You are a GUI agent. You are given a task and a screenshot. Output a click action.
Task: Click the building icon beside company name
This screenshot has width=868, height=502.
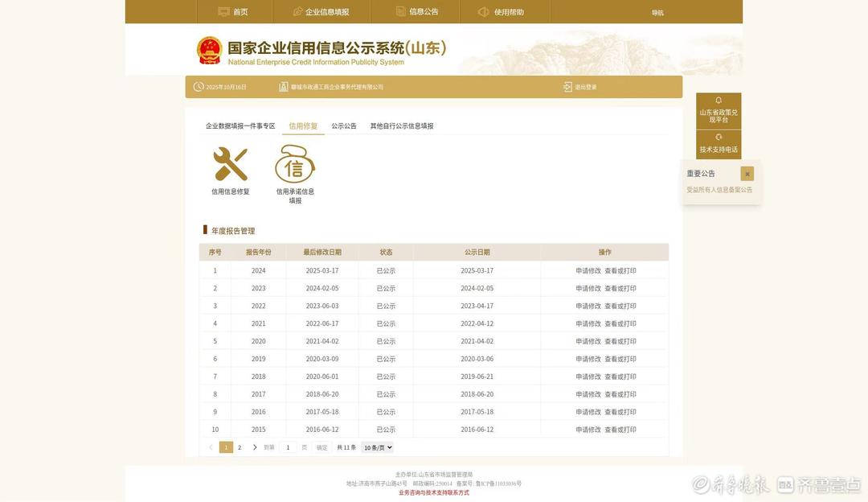pyautogui.click(x=284, y=87)
